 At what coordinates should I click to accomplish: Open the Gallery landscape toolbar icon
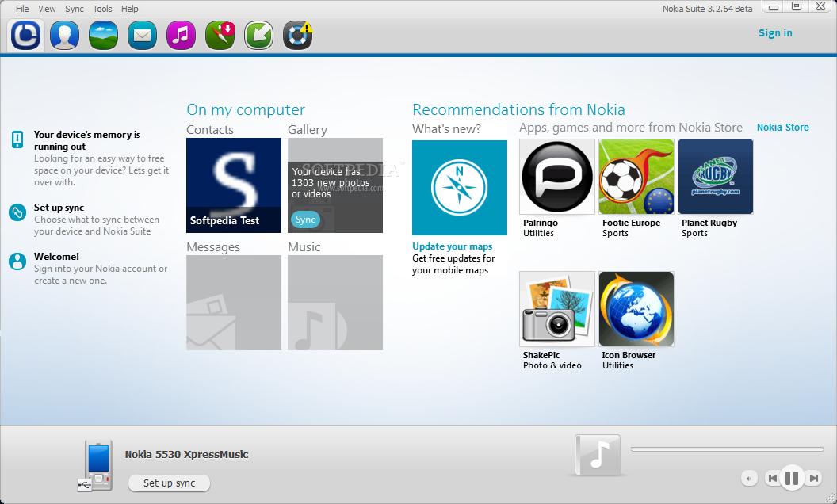103,35
